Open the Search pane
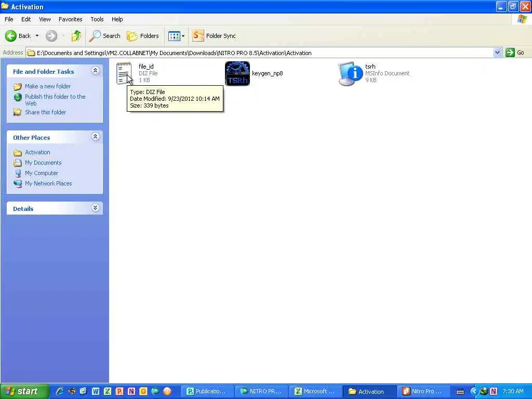 (x=104, y=36)
